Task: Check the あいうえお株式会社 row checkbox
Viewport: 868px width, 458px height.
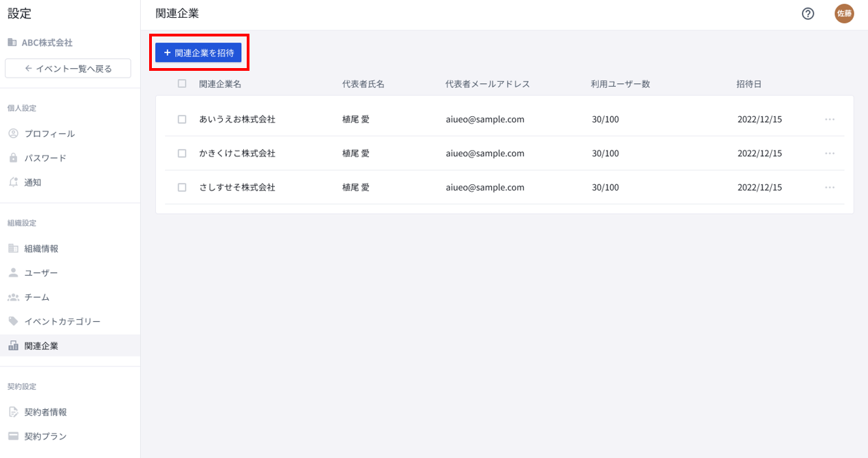Action: 182,119
